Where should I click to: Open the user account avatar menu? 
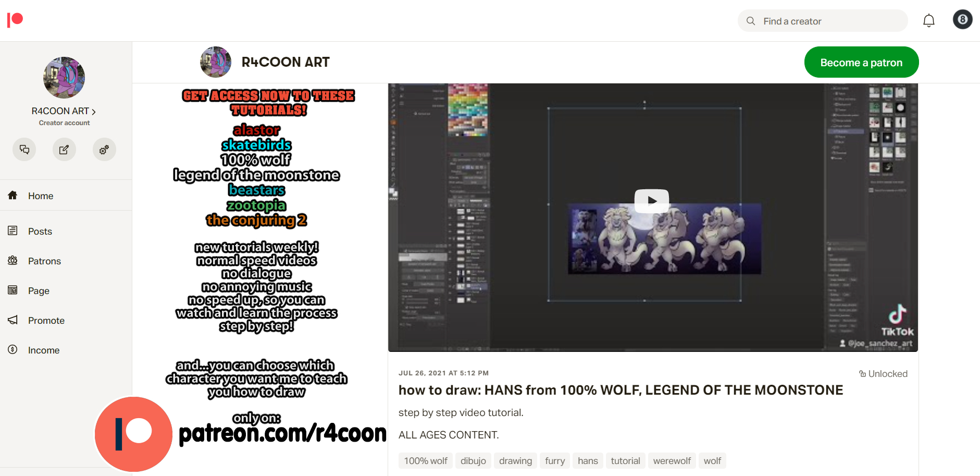[962, 20]
